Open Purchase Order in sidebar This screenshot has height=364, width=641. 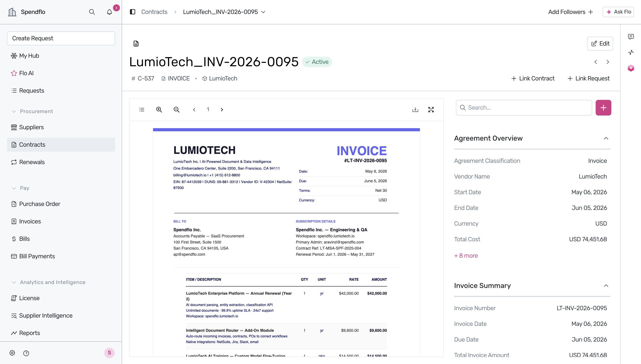pyautogui.click(x=61, y=204)
